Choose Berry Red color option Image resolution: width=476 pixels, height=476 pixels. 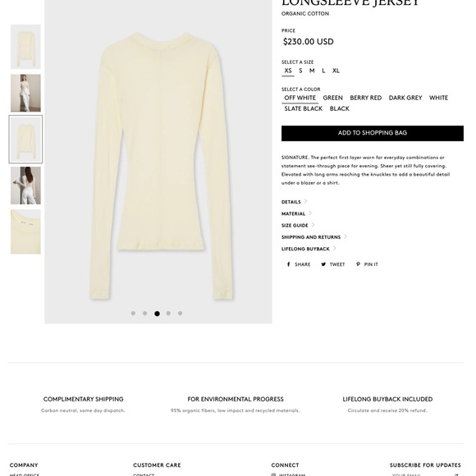coord(365,98)
